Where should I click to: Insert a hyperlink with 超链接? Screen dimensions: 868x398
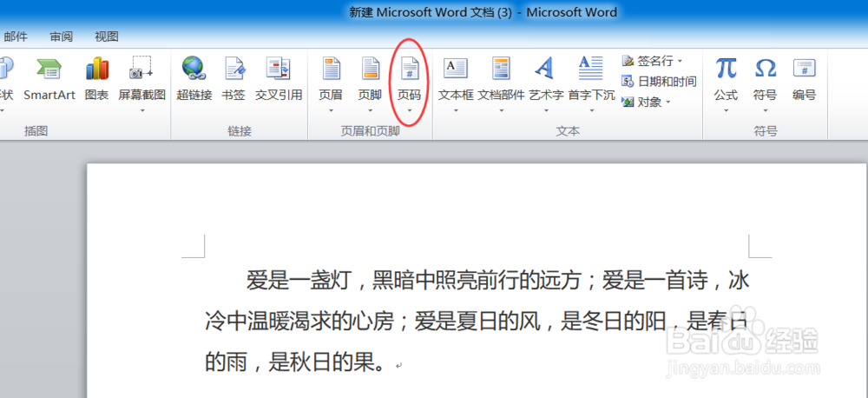194,79
